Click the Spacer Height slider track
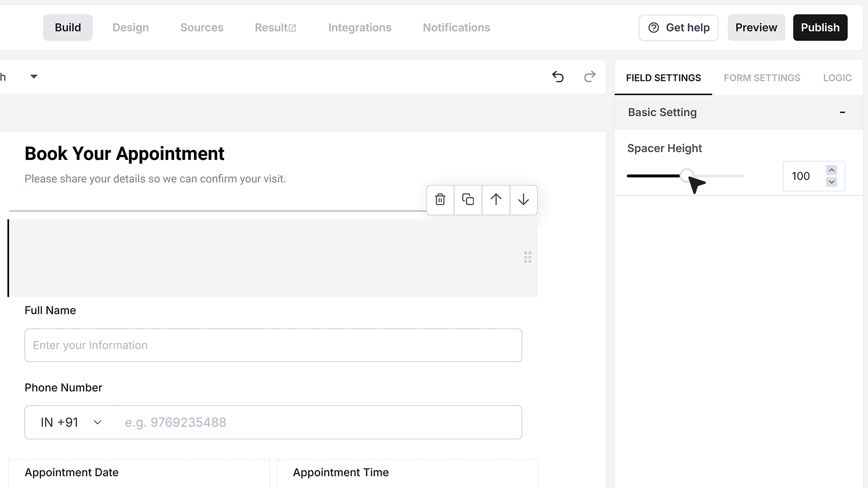 click(685, 176)
